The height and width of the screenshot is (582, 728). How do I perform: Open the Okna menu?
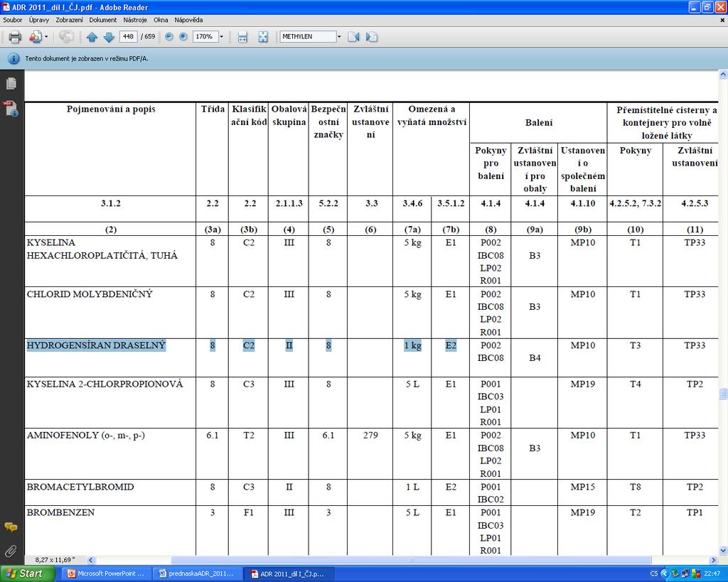click(x=161, y=20)
